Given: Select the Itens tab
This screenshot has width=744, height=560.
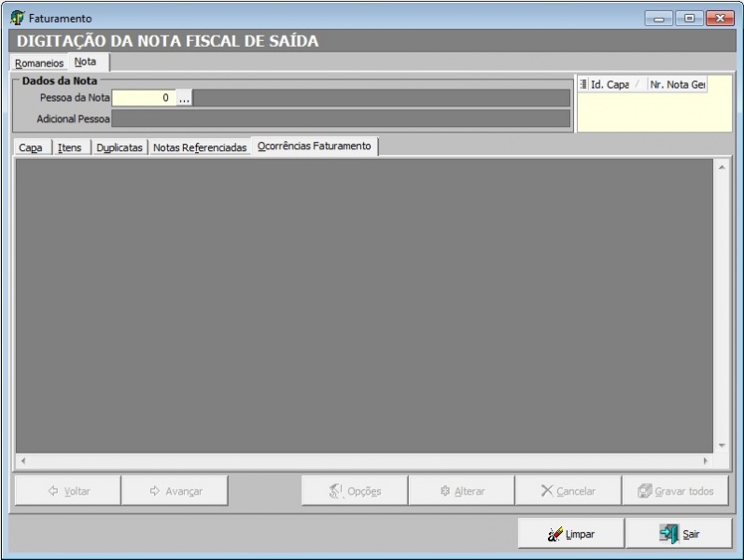Looking at the screenshot, I should tap(70, 147).
